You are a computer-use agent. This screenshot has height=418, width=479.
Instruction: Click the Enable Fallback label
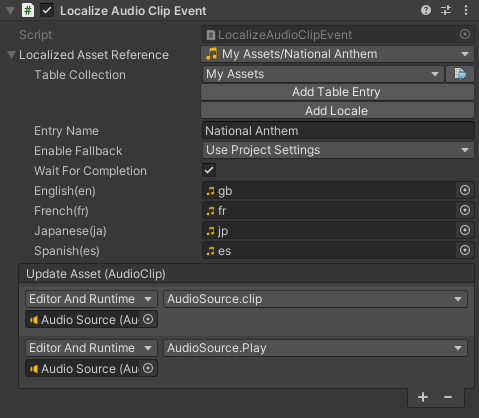(x=78, y=151)
